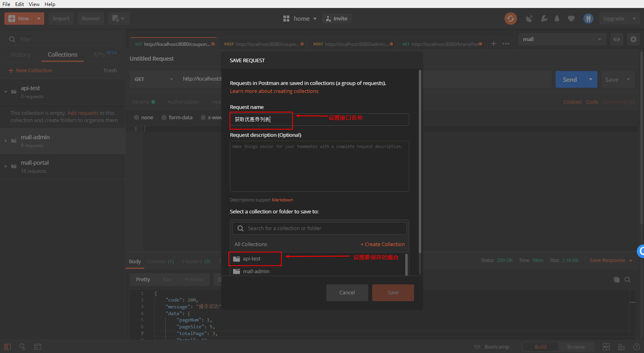The width and height of the screenshot is (644, 353).
Task: Open the File menu
Action: (x=6, y=4)
